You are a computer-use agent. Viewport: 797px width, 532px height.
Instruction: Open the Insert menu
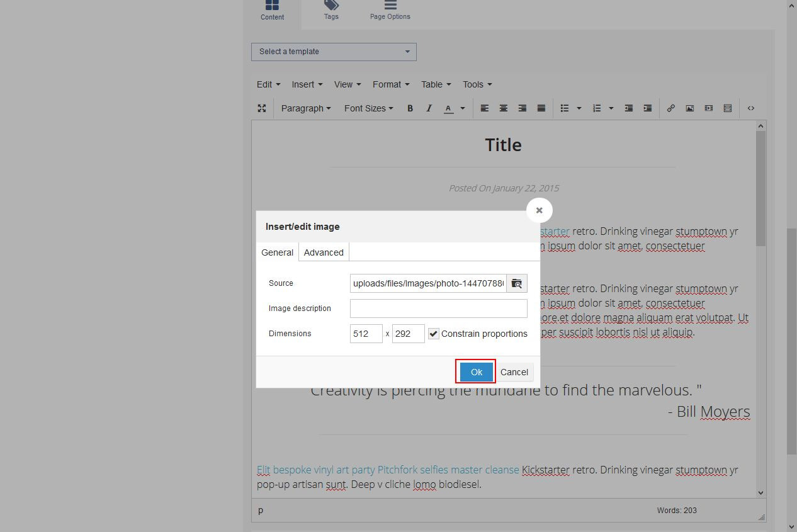[307, 84]
